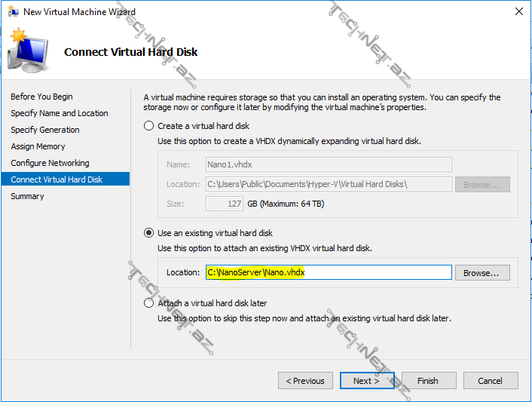This screenshot has width=532, height=402.
Task: Click Finish to create virtual machine
Action: [428, 381]
